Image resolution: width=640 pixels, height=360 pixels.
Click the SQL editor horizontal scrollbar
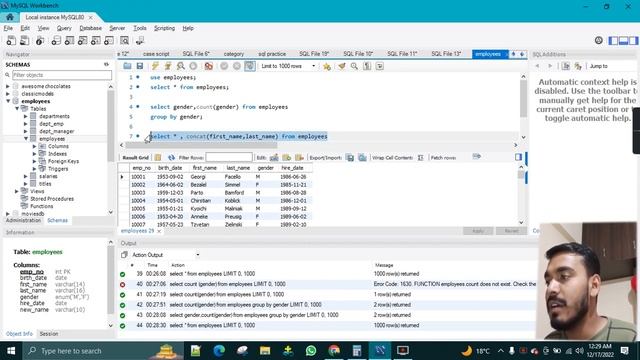coord(201,145)
